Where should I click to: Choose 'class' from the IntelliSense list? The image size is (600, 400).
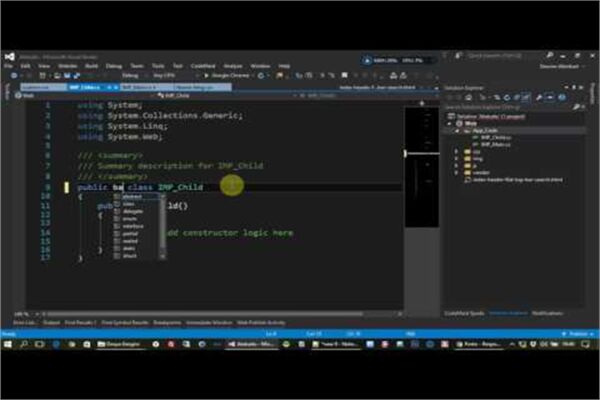click(x=128, y=203)
